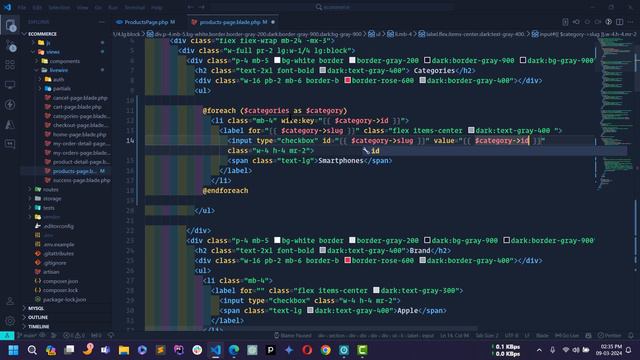
Task: Open Opera browser from the taskbar
Action: [307, 350]
